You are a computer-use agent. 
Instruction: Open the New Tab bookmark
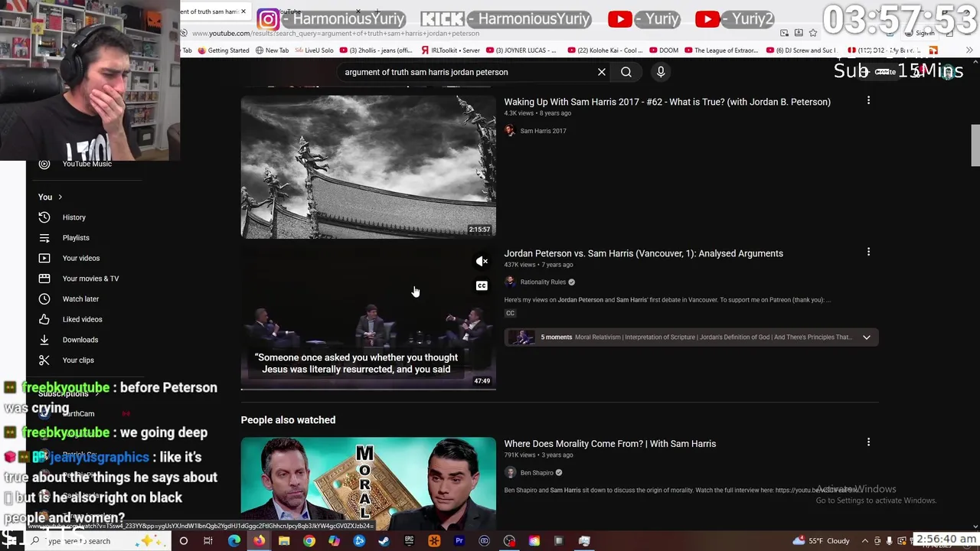click(272, 51)
